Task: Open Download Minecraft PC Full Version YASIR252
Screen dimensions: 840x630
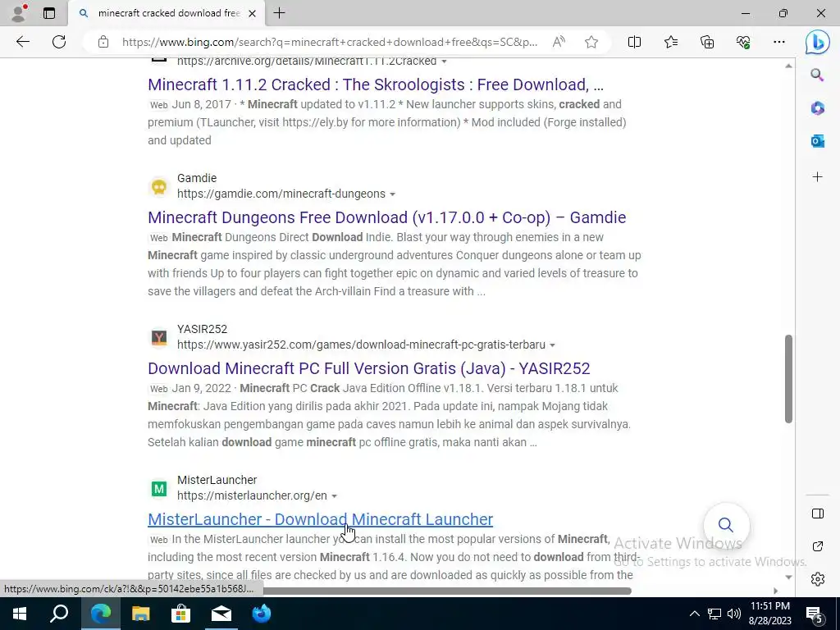Action: pyautogui.click(x=369, y=368)
